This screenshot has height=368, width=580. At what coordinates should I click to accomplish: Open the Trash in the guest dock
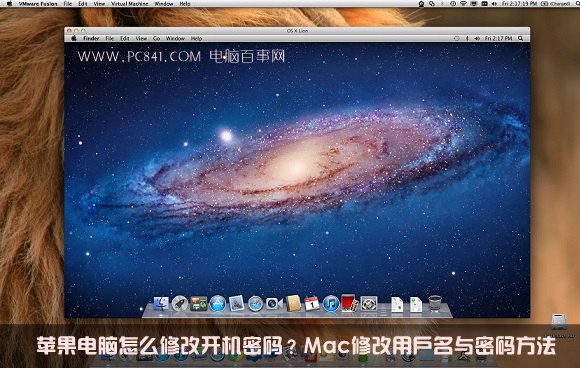435,304
